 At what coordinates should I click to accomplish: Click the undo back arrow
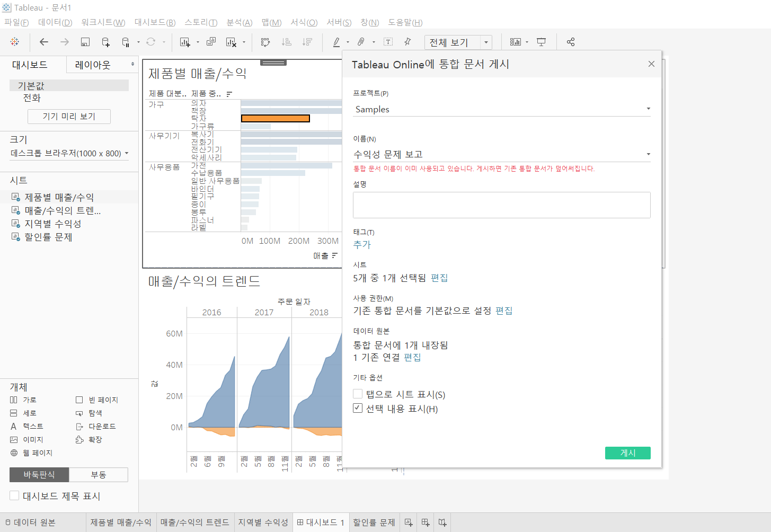pos(44,42)
